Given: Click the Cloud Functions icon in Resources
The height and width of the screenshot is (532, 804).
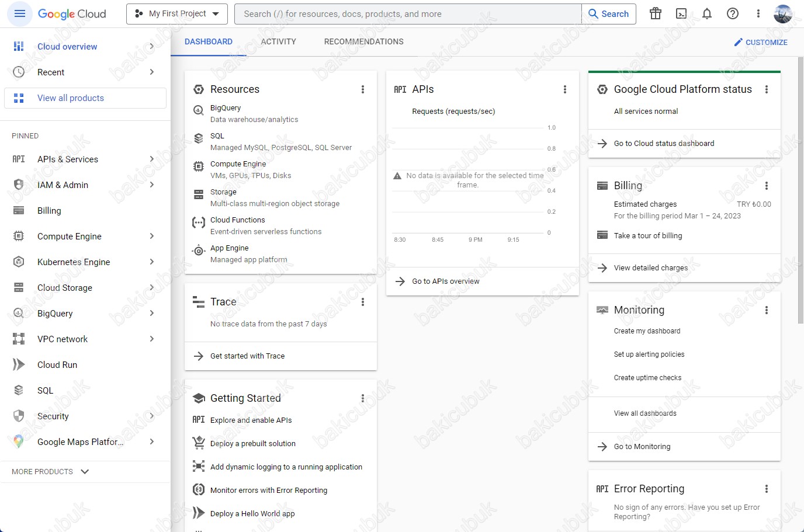Looking at the screenshot, I should [199, 222].
